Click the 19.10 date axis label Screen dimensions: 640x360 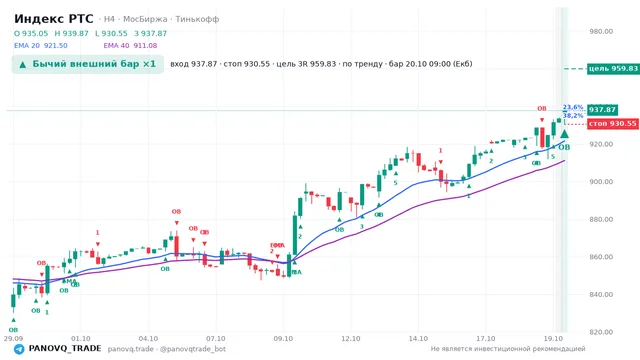tap(553, 339)
